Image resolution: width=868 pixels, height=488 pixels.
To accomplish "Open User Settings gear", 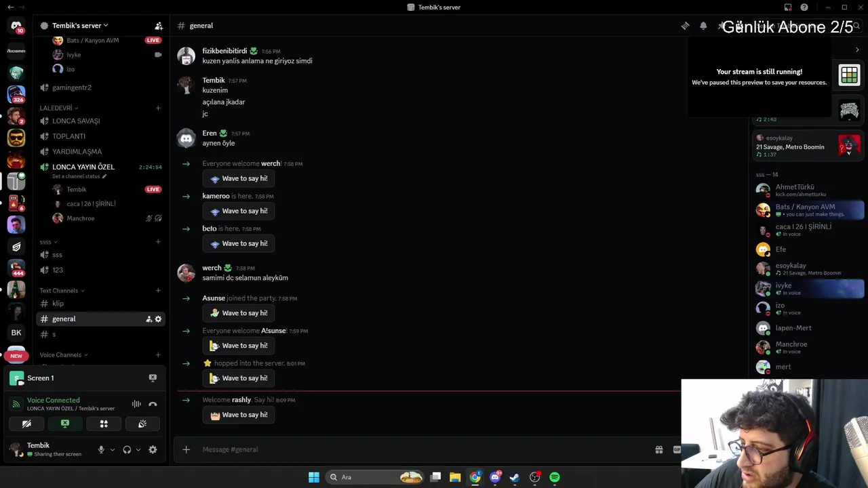I will click(153, 449).
